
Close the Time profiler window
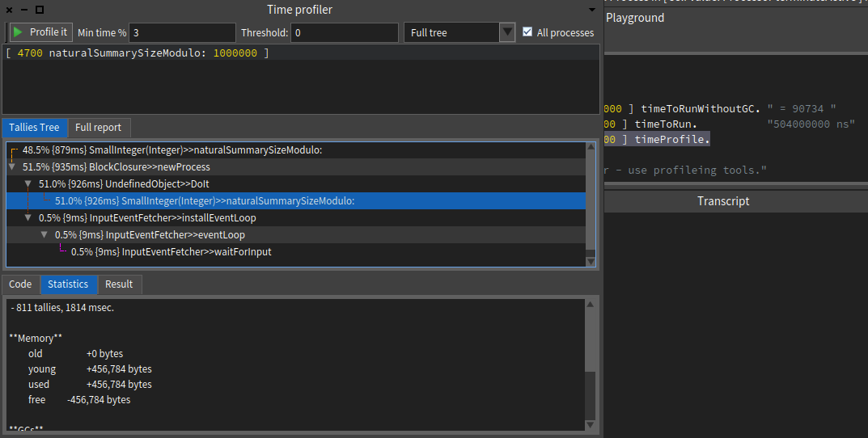(8, 10)
